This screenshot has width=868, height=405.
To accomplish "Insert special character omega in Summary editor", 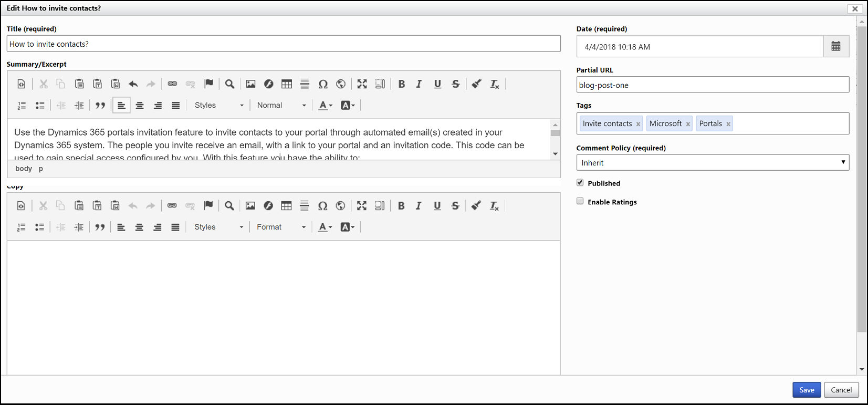I will tap(323, 84).
